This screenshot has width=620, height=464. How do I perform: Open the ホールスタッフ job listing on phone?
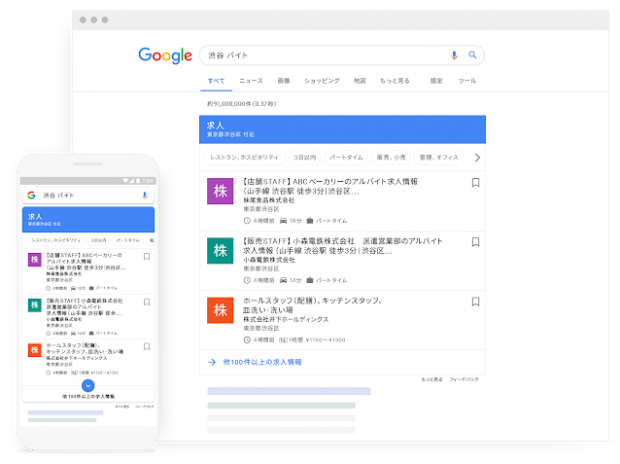click(85, 348)
